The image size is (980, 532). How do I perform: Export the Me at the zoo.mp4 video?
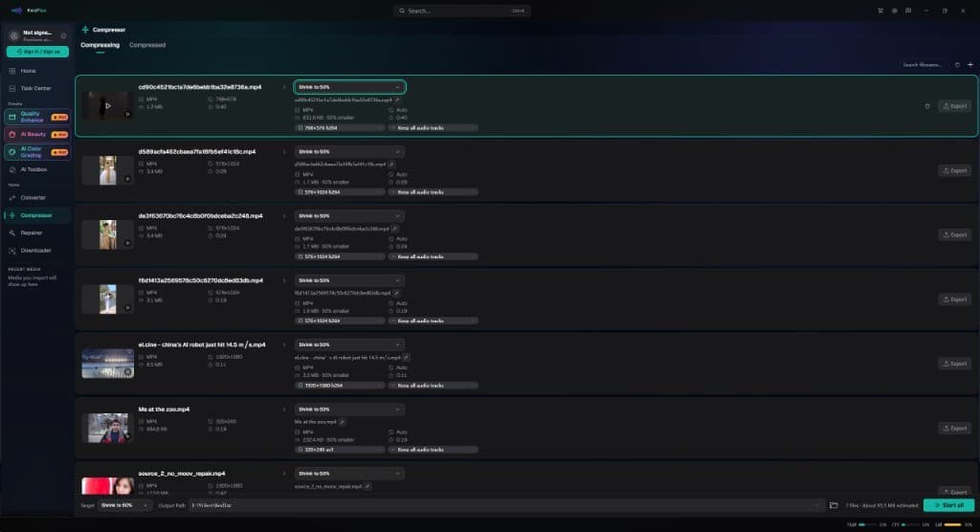point(954,429)
